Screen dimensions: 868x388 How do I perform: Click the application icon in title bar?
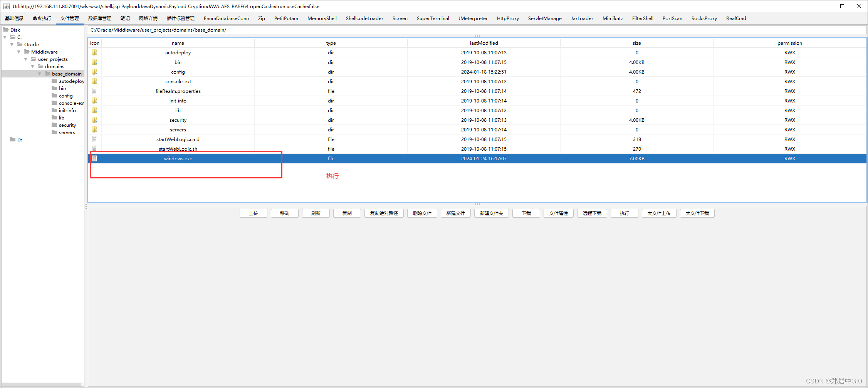7,6
